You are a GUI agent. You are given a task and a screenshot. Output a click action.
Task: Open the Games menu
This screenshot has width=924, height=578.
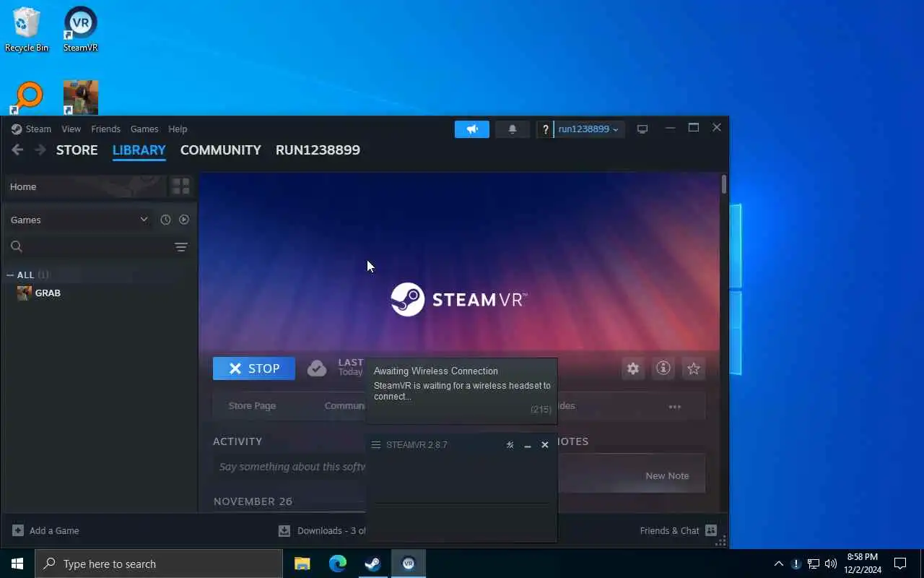(144, 129)
